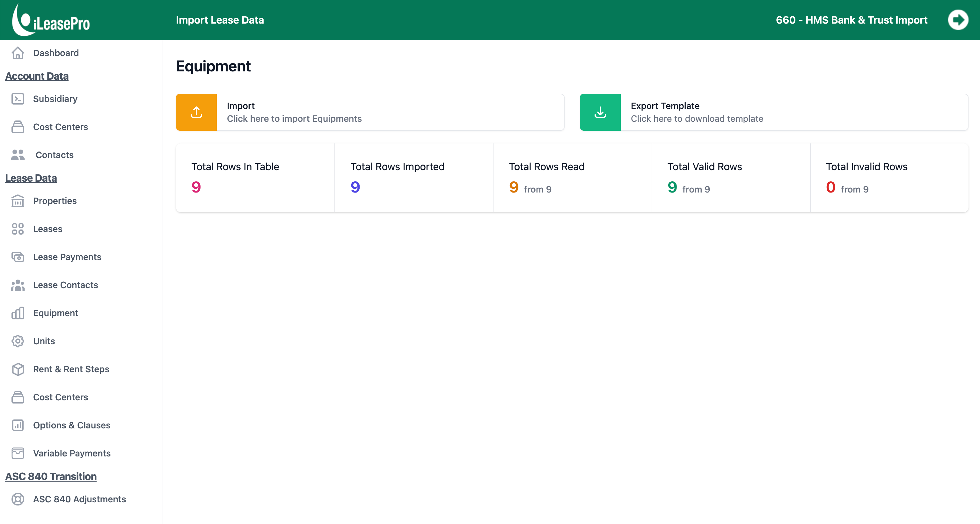Click the Equipment bar chart icon
Image resolution: width=980 pixels, height=524 pixels.
[x=18, y=313]
